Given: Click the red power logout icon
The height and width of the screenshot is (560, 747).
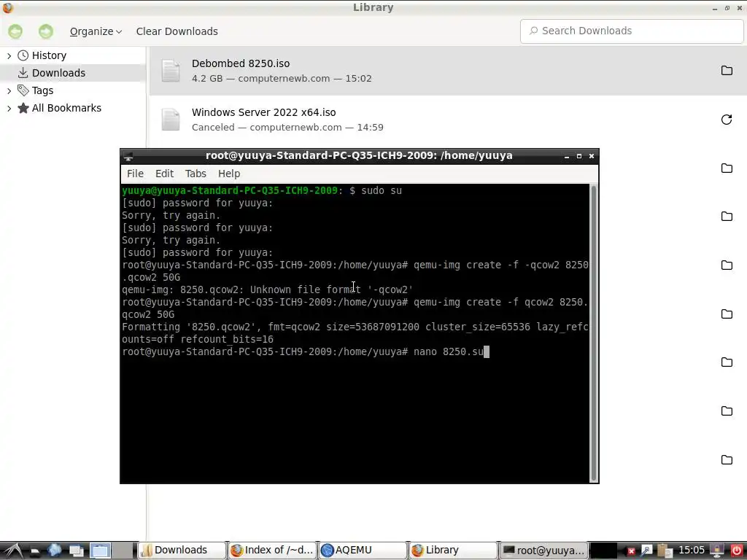Looking at the screenshot, I should 736,551.
